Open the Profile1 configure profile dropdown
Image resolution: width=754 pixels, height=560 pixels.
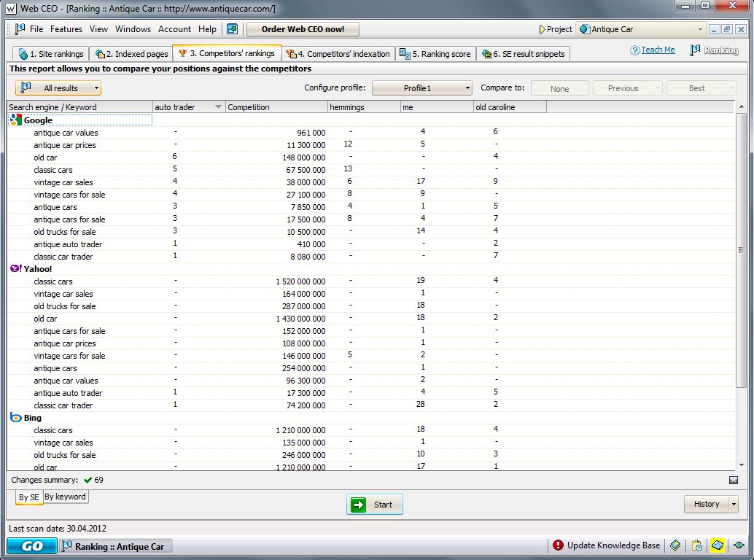pos(421,88)
